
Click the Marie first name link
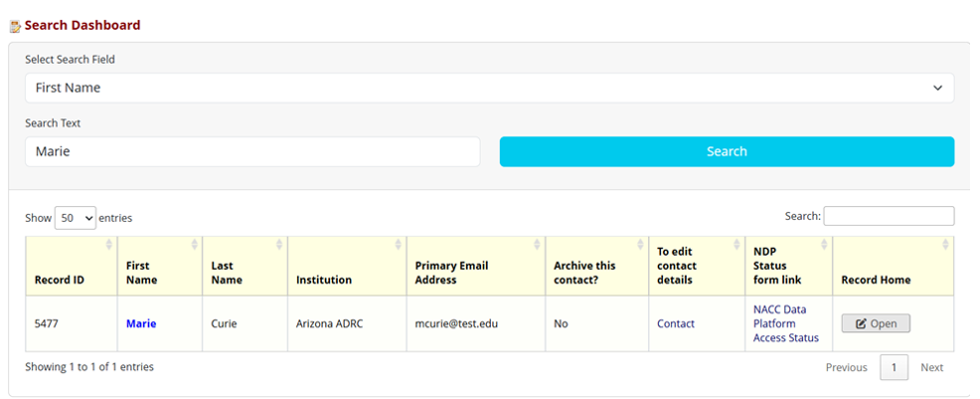pyautogui.click(x=141, y=324)
